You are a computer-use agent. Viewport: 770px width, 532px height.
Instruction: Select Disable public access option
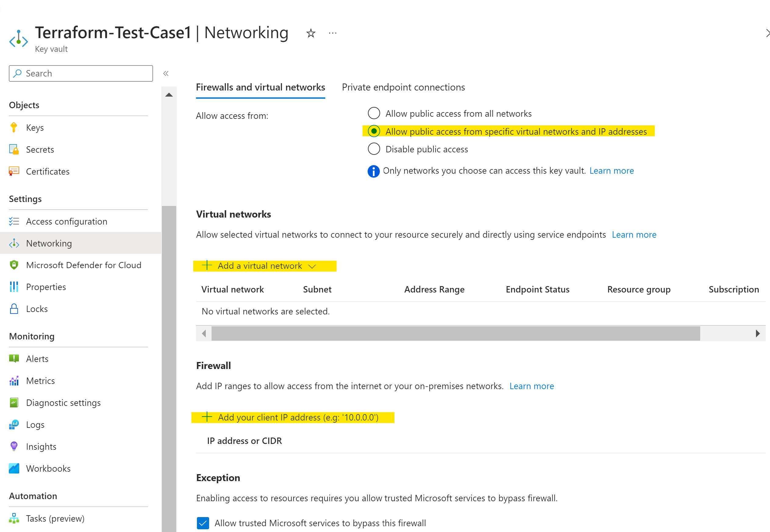click(x=373, y=149)
